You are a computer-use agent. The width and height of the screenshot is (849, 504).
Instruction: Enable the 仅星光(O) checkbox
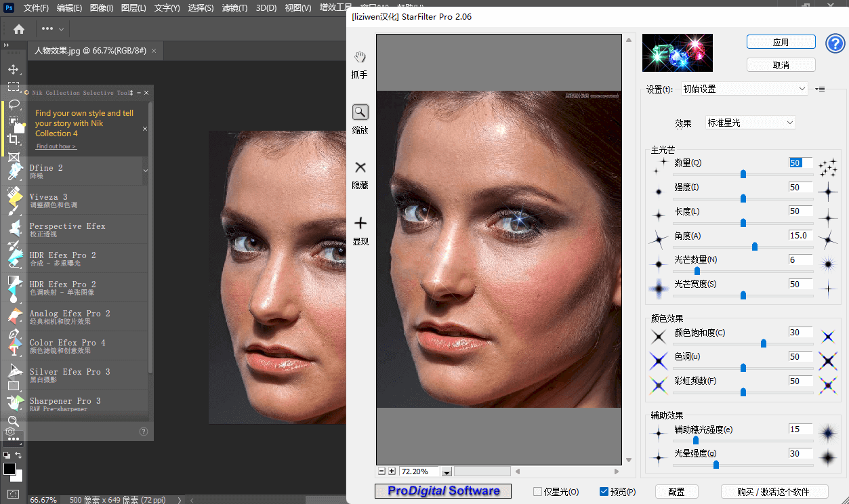pos(537,492)
